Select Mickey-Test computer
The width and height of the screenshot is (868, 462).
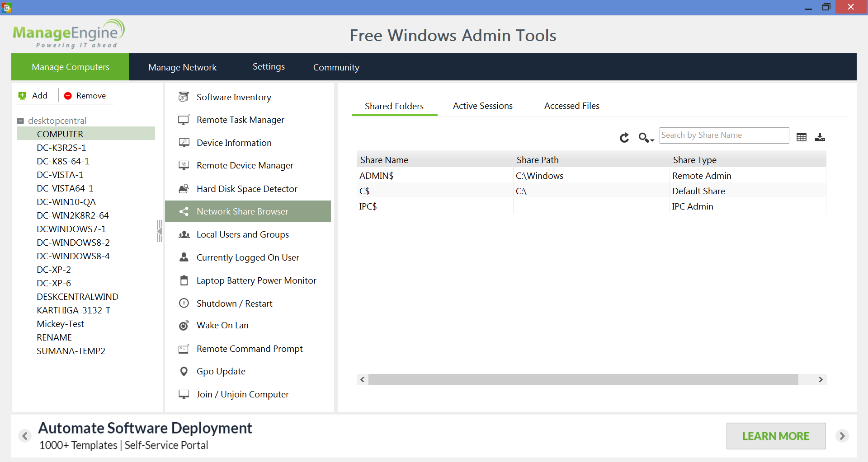click(60, 324)
